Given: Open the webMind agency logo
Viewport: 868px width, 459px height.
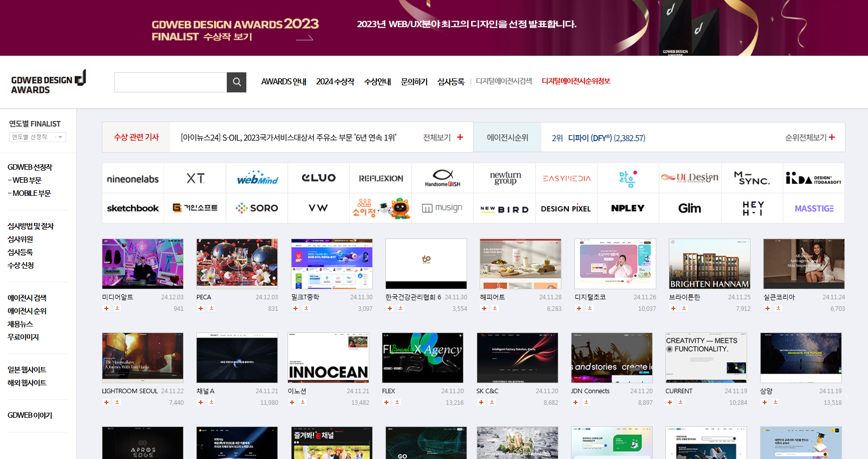Looking at the screenshot, I should [257, 179].
